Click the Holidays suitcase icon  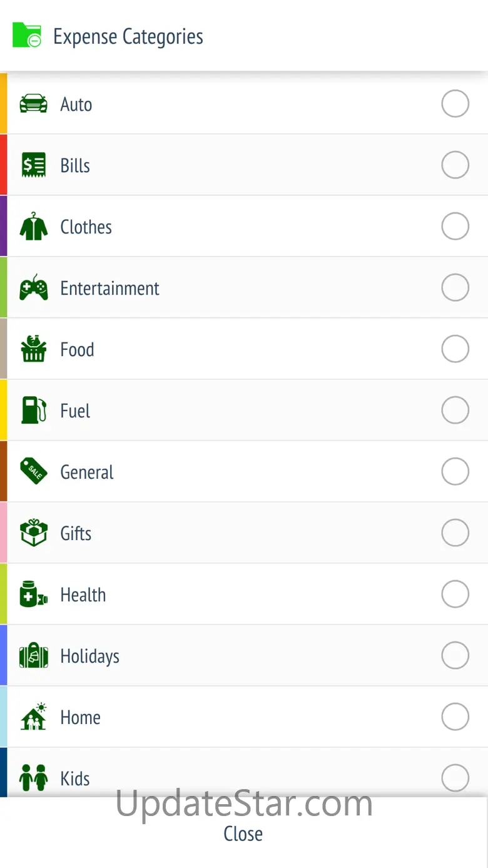tap(34, 656)
